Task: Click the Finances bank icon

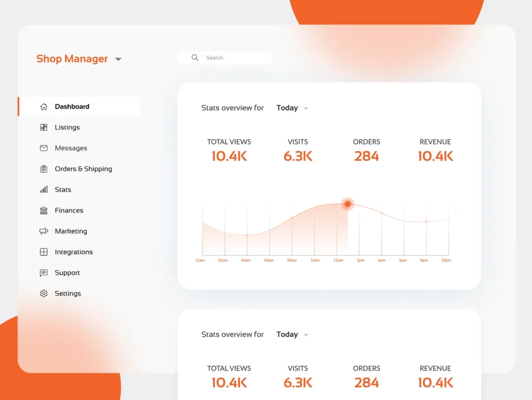Action: (x=44, y=211)
